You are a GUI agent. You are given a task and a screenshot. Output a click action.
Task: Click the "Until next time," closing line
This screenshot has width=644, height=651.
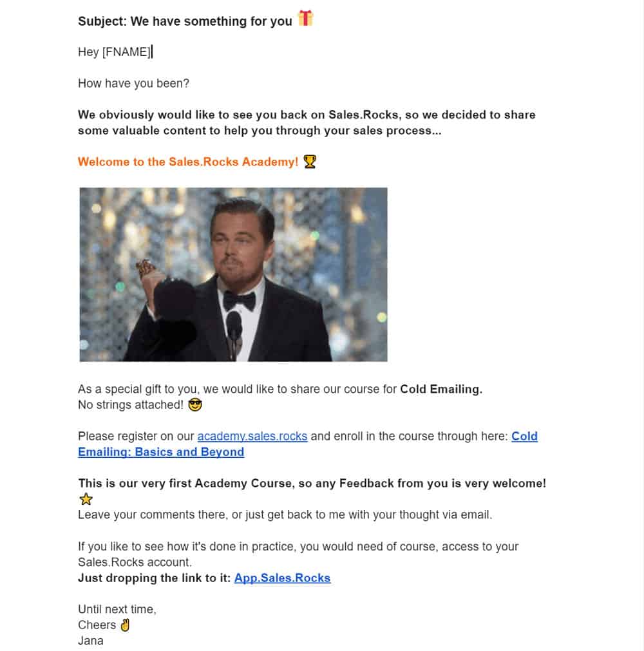coord(117,609)
